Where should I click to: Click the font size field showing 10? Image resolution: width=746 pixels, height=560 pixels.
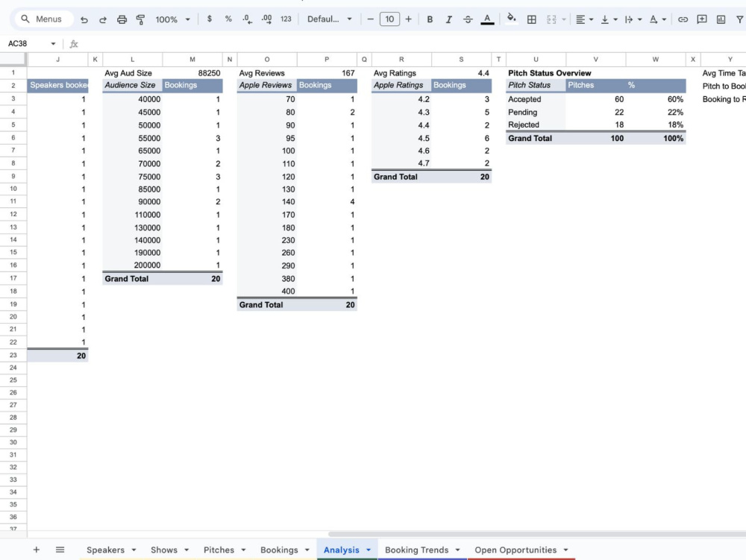coord(389,19)
